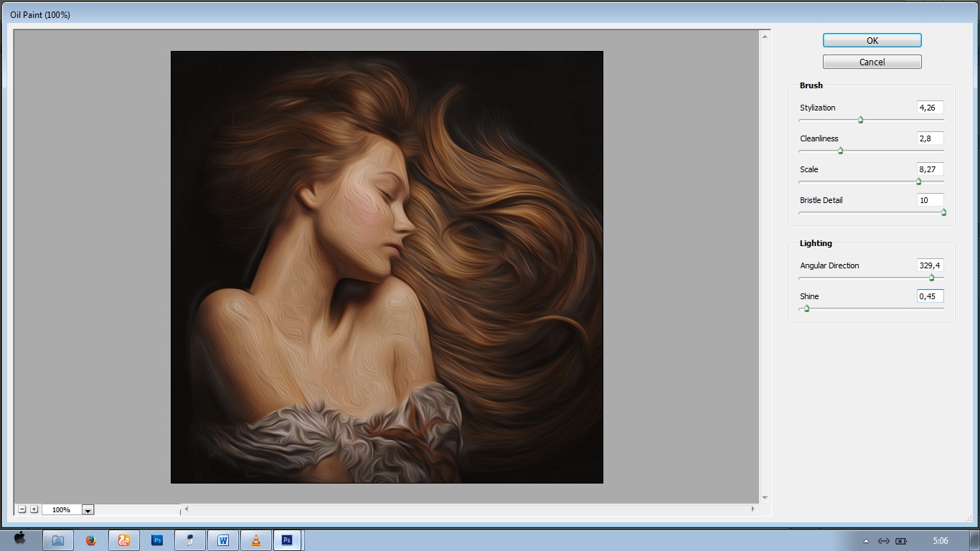
Task: Click the Shine value input box
Action: tap(930, 296)
